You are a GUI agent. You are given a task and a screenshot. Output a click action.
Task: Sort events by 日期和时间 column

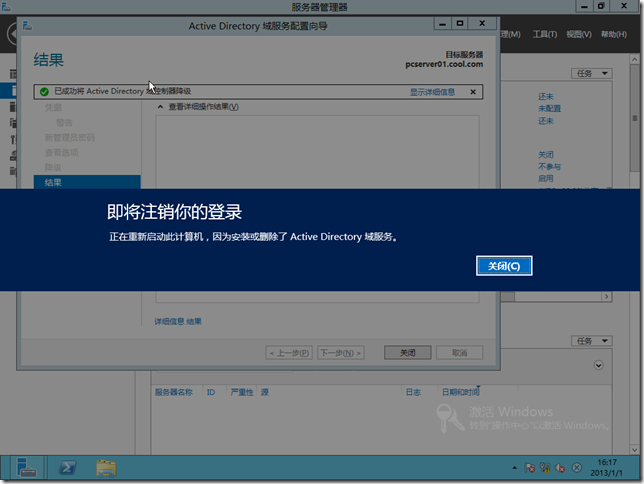(x=460, y=392)
